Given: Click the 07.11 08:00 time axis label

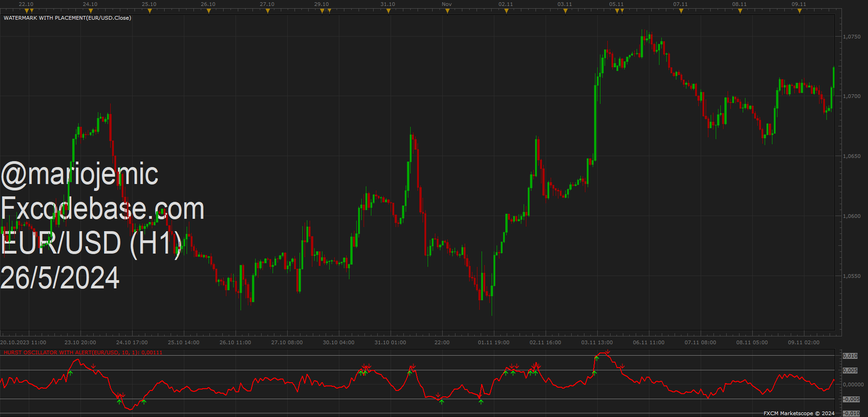Looking at the screenshot, I should tap(701, 342).
